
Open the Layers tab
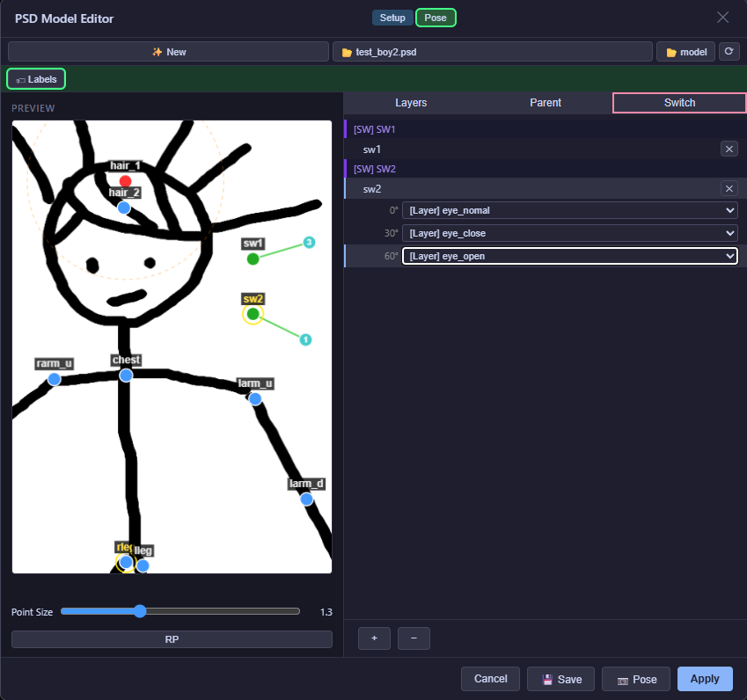click(x=411, y=103)
